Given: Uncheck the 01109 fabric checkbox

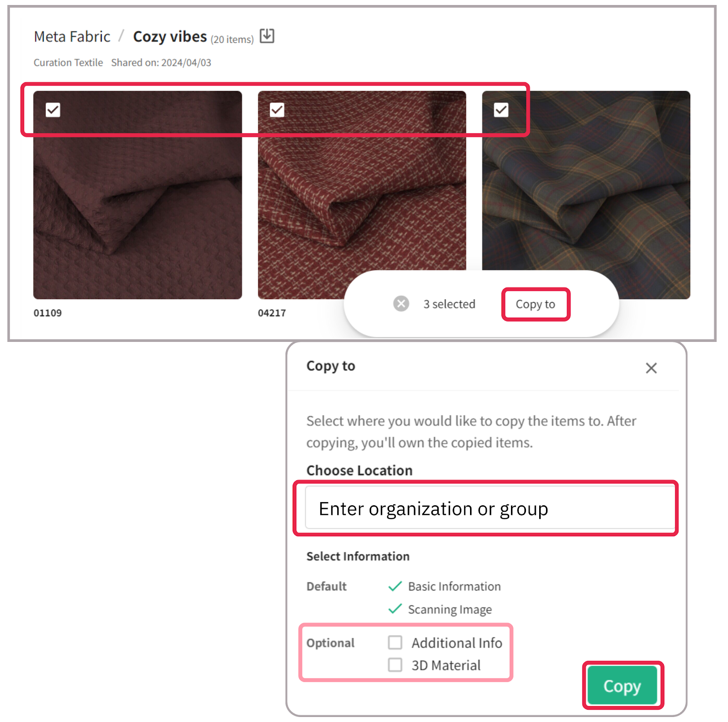Looking at the screenshot, I should pos(53,110).
